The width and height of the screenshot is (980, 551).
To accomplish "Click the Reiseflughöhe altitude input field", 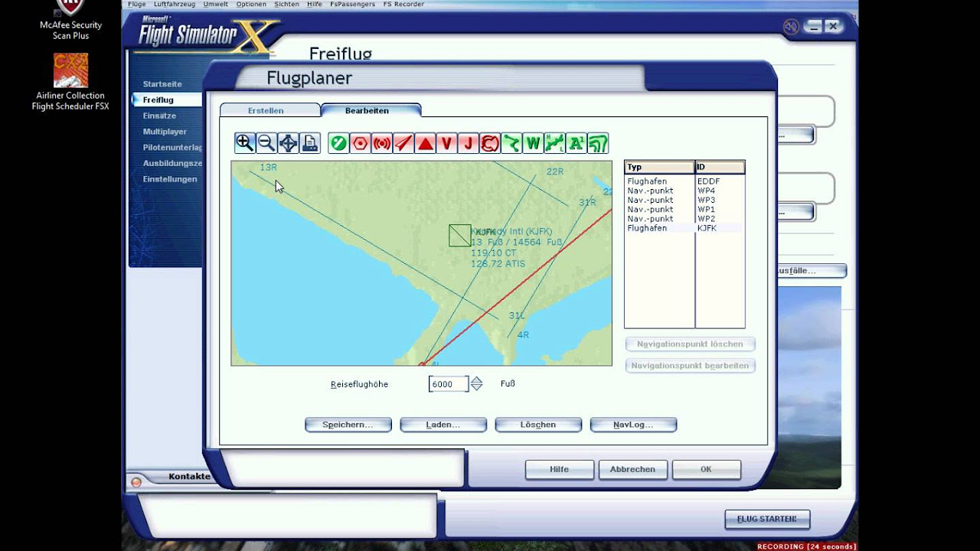I will [x=448, y=384].
